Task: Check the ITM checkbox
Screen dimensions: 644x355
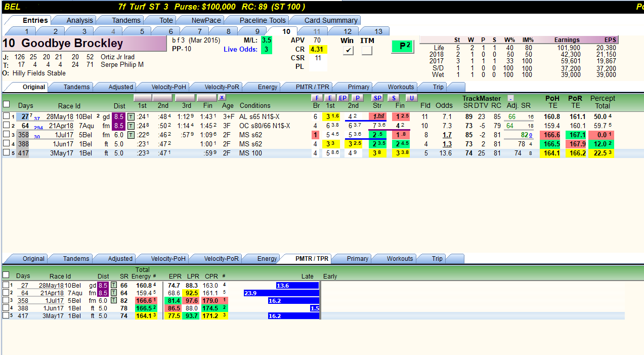Action: [x=367, y=51]
